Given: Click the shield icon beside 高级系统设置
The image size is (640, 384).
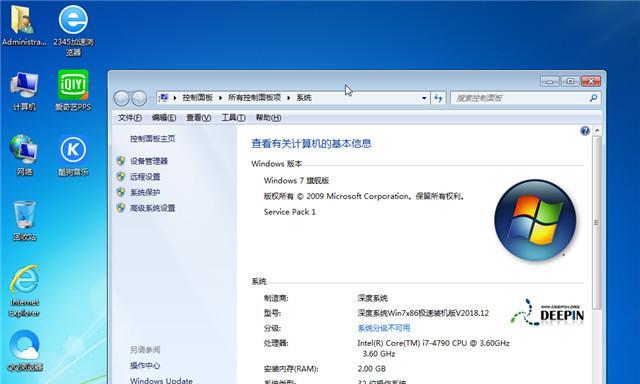Looking at the screenshot, I should tap(121, 208).
